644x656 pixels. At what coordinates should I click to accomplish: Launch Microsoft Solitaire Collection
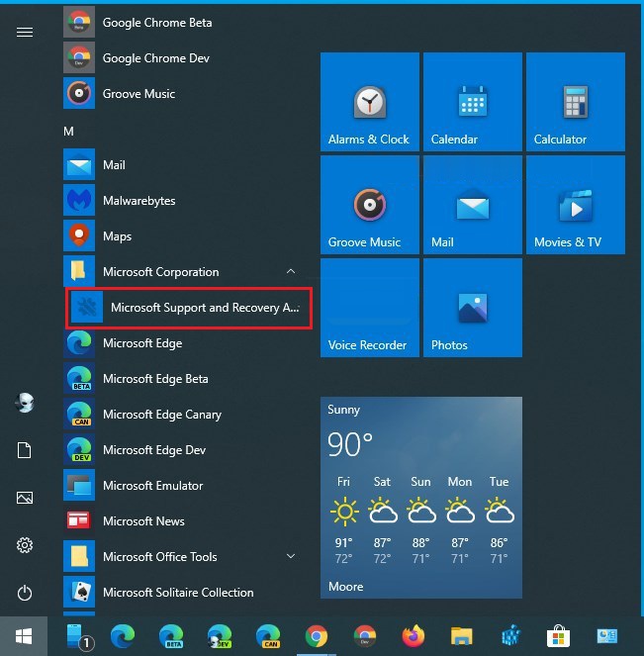point(184,593)
